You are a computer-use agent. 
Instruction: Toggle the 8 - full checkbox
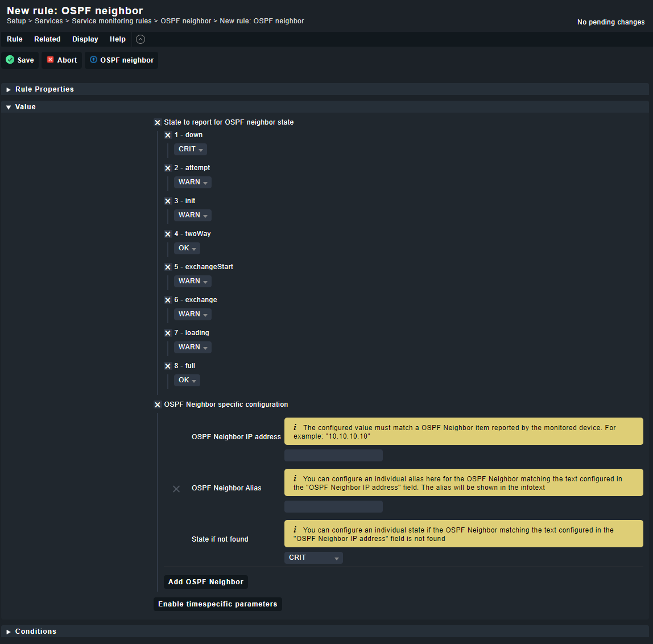(x=168, y=366)
